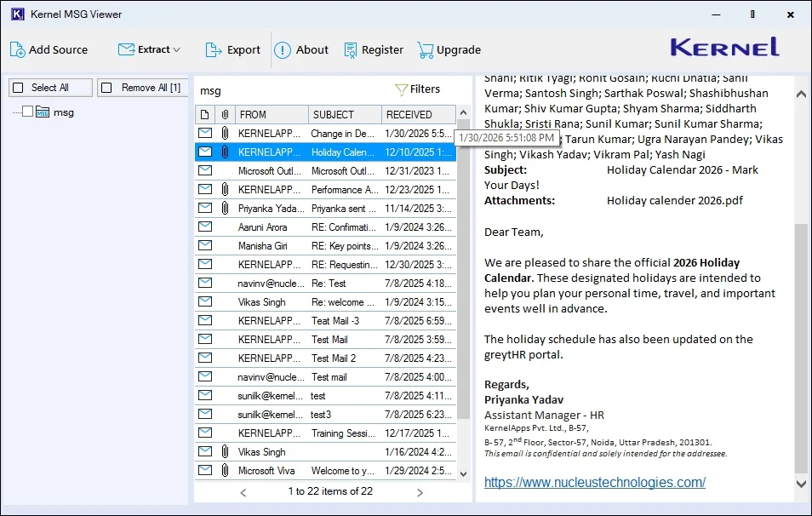The width and height of the screenshot is (812, 516).
Task: Click the Export toolbar label
Action: tap(243, 49)
